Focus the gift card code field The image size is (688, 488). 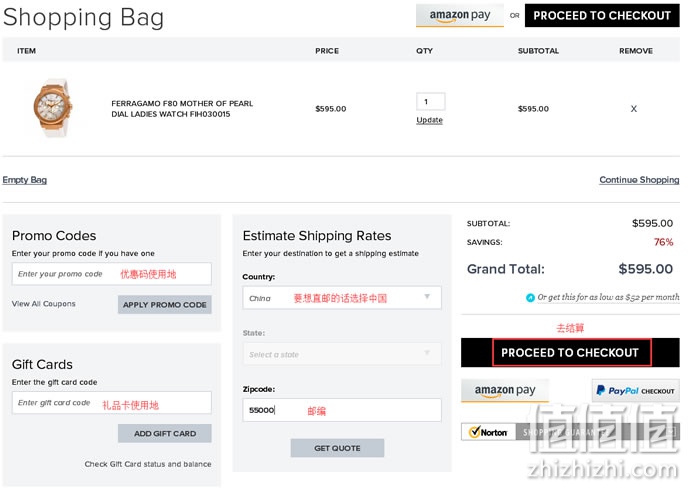coord(111,403)
